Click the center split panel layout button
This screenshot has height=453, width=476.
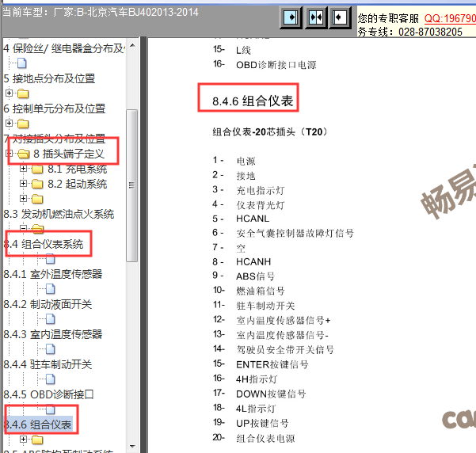pyautogui.click(x=316, y=17)
